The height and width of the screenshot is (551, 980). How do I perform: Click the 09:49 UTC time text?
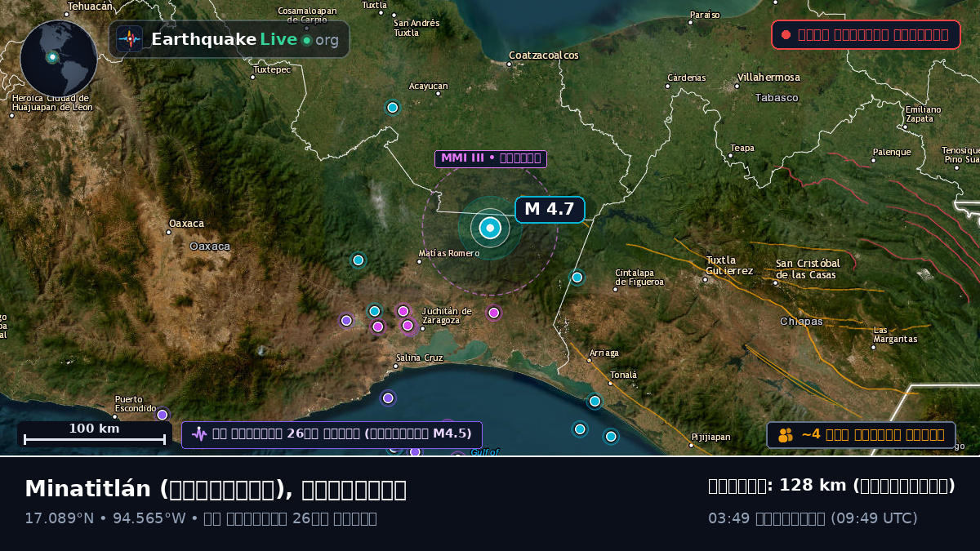click(x=873, y=518)
